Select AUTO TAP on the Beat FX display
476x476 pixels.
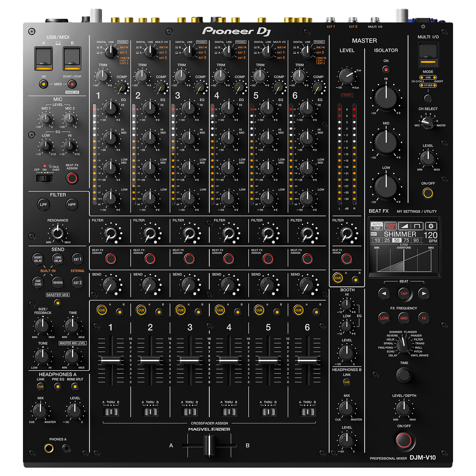pos(377,225)
